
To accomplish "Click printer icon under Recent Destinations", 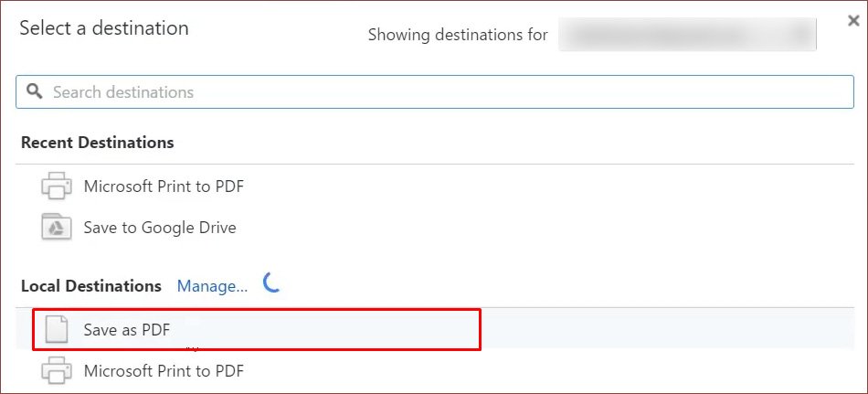I will [x=57, y=186].
